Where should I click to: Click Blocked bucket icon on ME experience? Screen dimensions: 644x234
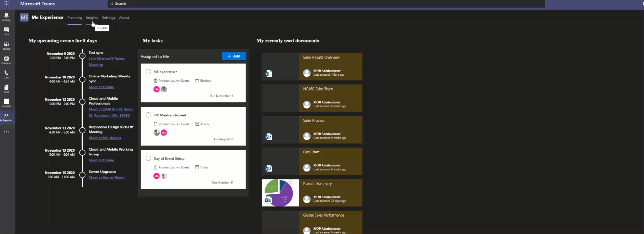(x=197, y=81)
